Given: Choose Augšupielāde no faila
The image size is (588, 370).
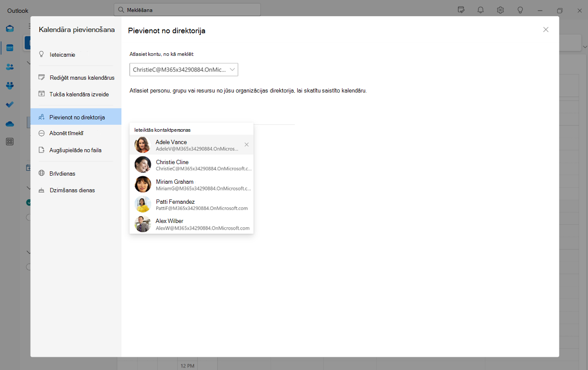Looking at the screenshot, I should click(x=76, y=150).
